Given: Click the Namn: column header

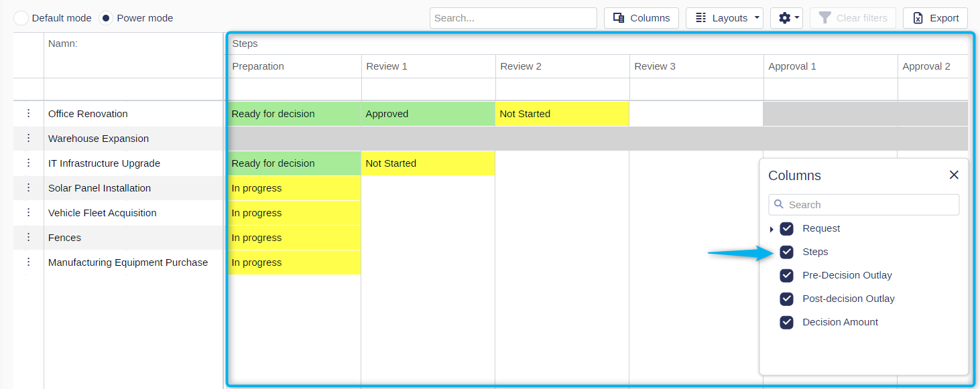Looking at the screenshot, I should point(63,44).
